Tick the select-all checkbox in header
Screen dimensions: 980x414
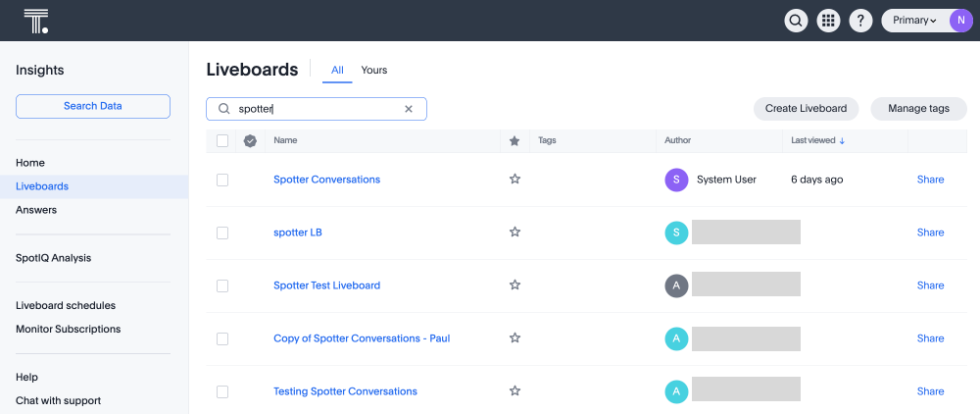222,141
